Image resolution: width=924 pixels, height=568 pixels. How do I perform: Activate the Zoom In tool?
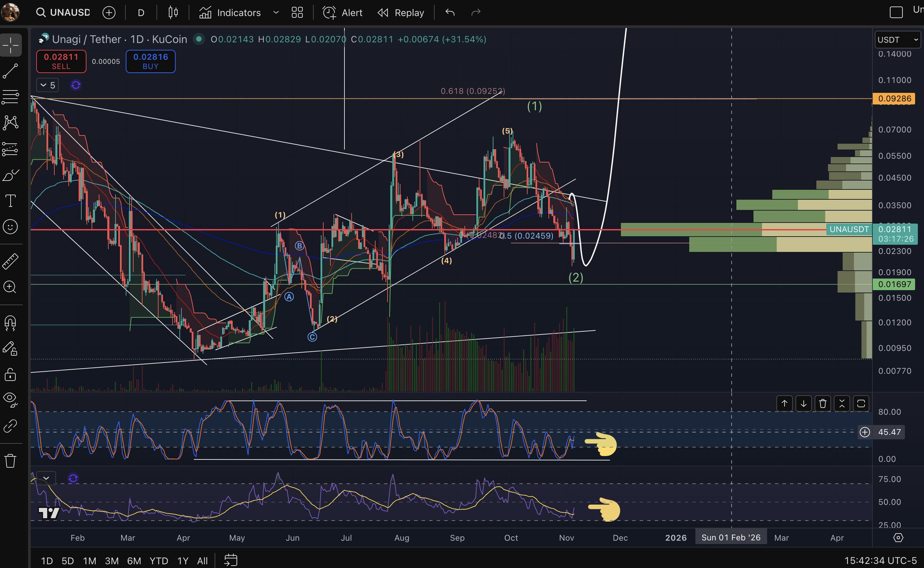click(x=10, y=287)
